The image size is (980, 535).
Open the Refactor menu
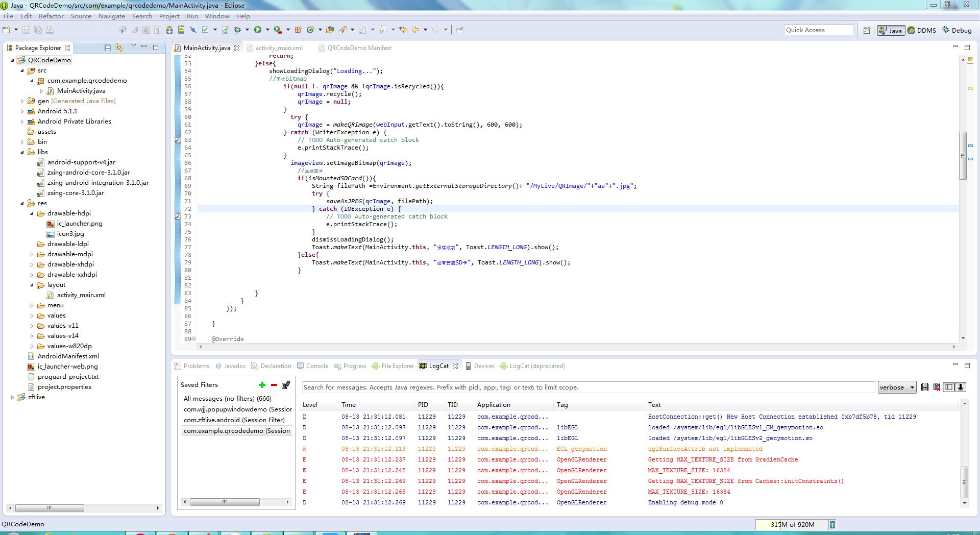tap(51, 16)
